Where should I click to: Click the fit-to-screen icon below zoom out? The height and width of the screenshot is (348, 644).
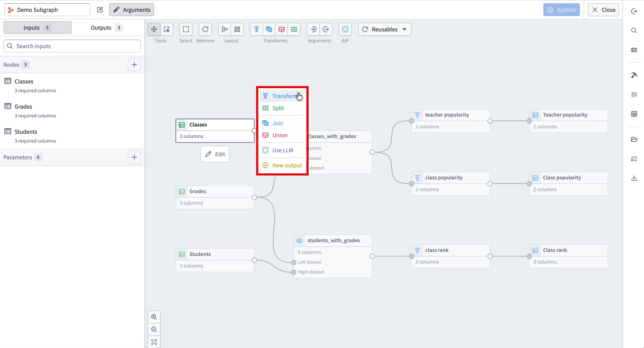coord(154,342)
